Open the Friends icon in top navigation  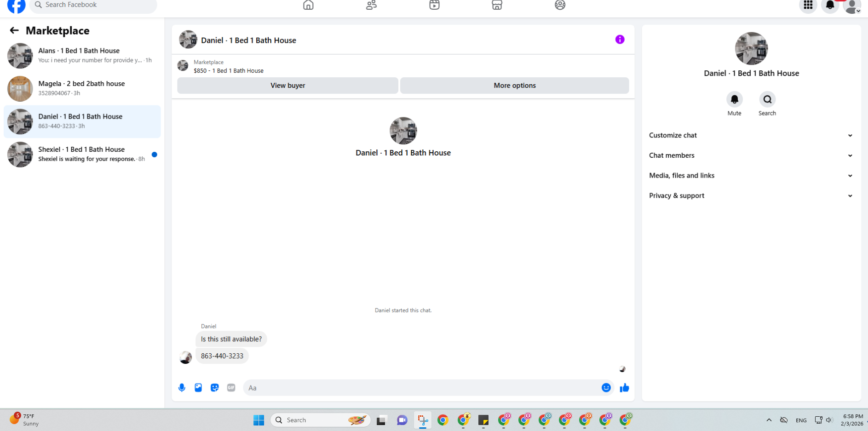[x=371, y=5]
